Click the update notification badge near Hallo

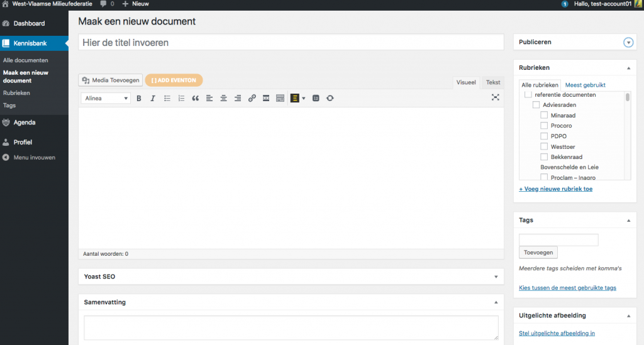(565, 4)
